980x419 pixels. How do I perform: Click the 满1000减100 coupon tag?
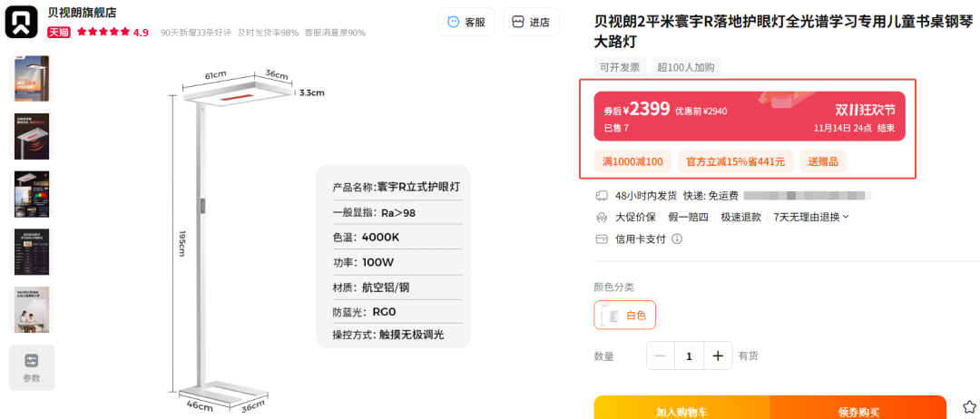pyautogui.click(x=632, y=161)
